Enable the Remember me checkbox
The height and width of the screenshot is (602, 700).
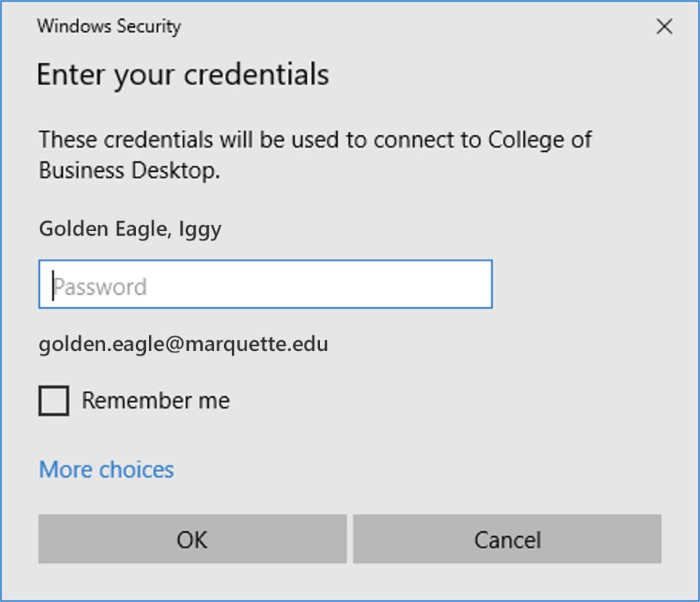pyautogui.click(x=54, y=401)
